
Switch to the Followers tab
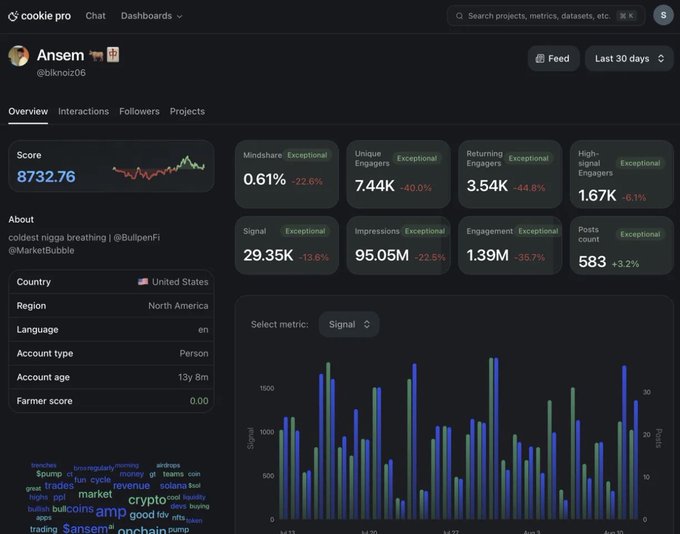(x=139, y=111)
